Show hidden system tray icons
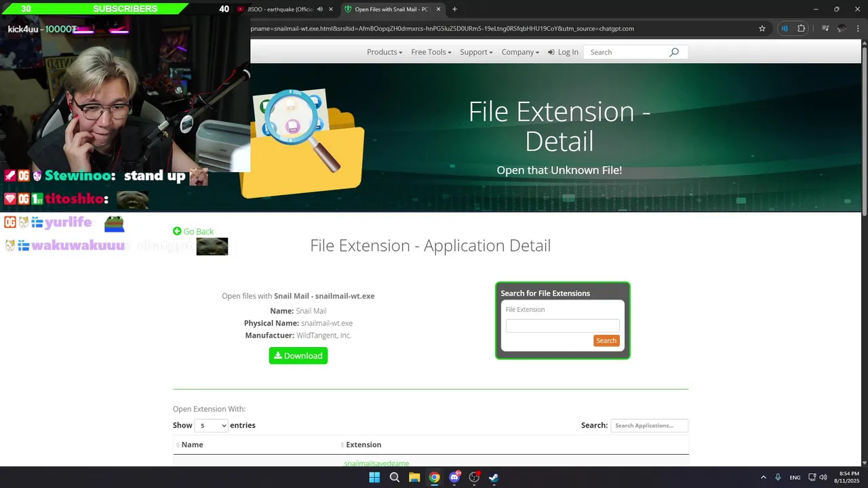This screenshot has height=488, width=868. [764, 478]
